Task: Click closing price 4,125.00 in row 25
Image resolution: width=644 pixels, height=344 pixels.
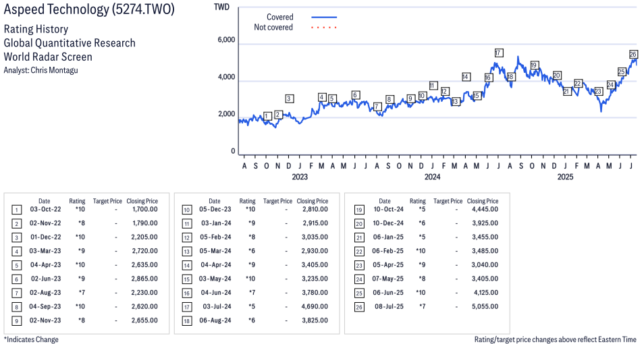Action: [x=486, y=293]
